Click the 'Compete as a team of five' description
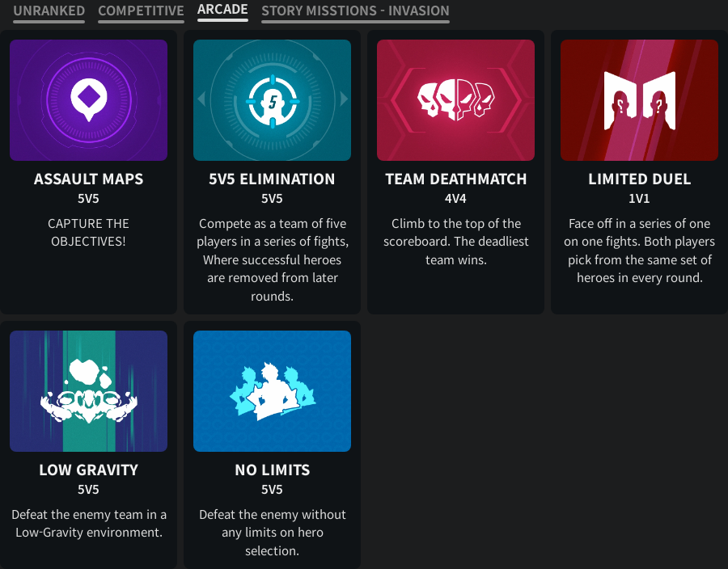Image resolution: width=728 pixels, height=569 pixels. coord(272,259)
